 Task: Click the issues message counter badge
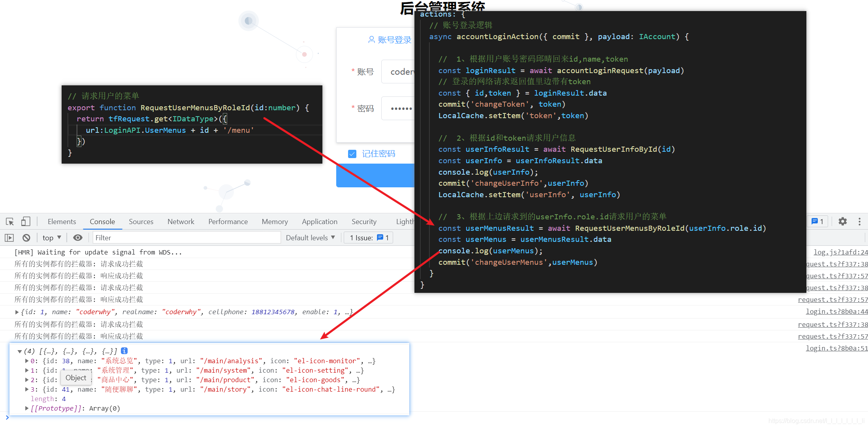click(817, 222)
